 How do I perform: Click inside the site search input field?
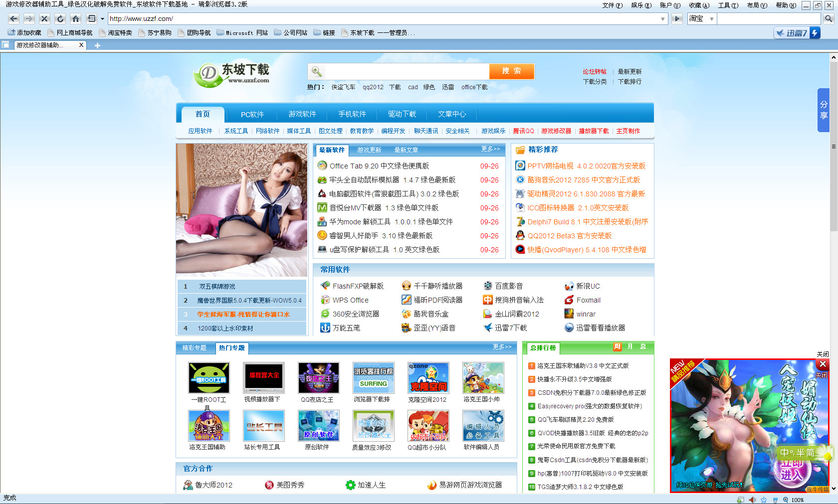coord(407,71)
